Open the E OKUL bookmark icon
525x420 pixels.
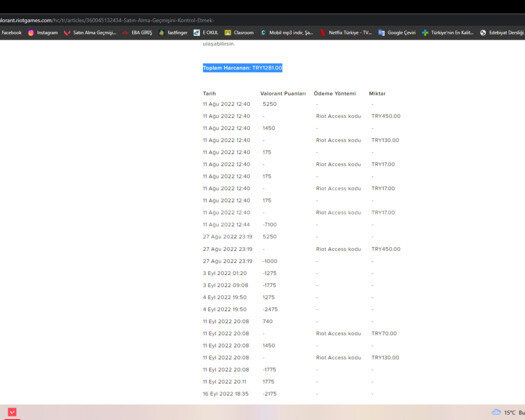197,32
